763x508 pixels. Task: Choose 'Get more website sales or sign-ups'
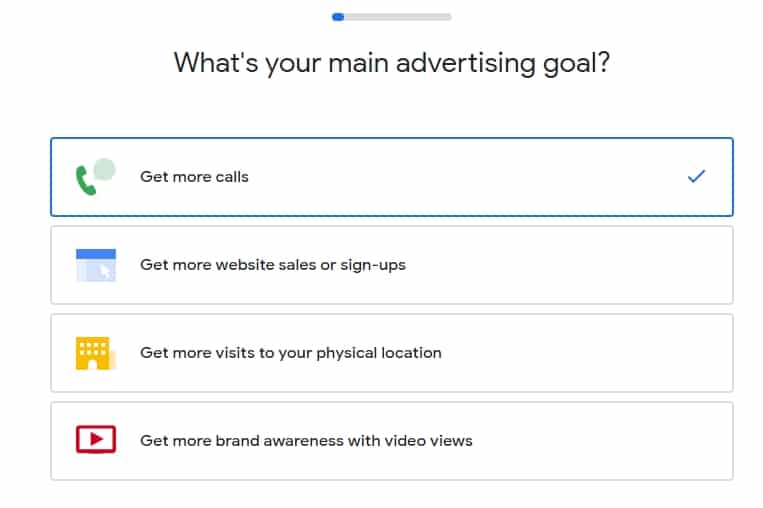coord(273,265)
